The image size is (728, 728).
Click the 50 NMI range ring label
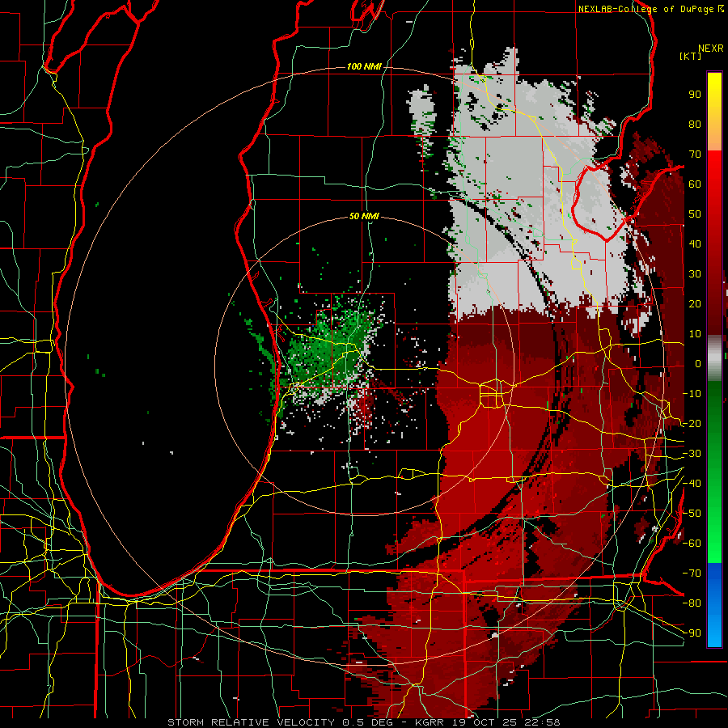tap(364, 216)
